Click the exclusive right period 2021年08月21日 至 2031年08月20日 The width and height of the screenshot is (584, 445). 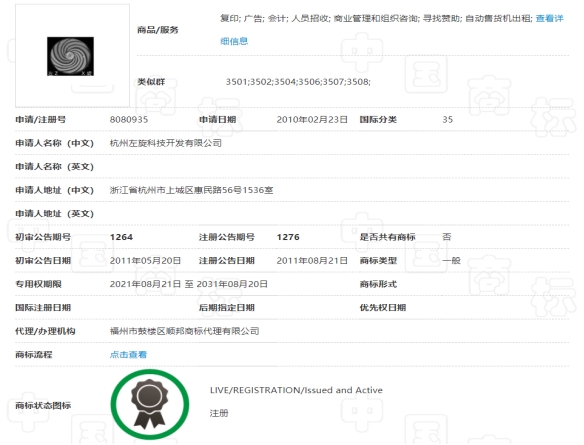coord(188,284)
